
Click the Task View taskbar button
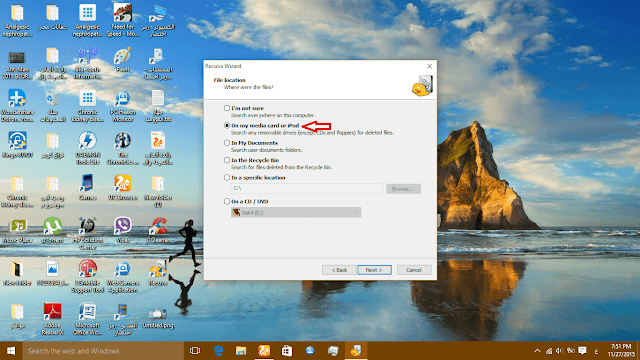[x=195, y=351]
